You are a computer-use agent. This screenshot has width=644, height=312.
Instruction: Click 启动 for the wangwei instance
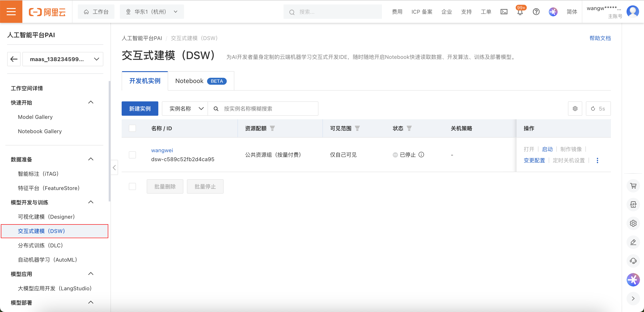[x=547, y=149]
